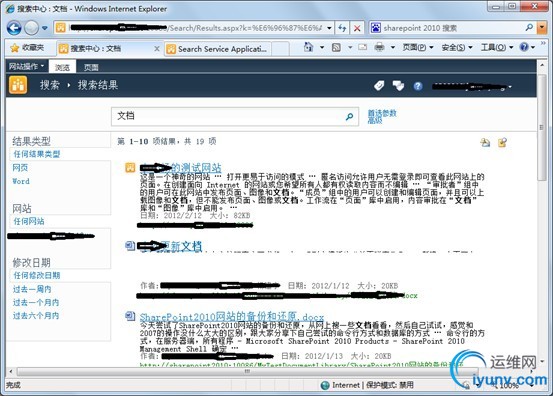Filter results by Word type
The width and height of the screenshot is (553, 396).
point(21,181)
